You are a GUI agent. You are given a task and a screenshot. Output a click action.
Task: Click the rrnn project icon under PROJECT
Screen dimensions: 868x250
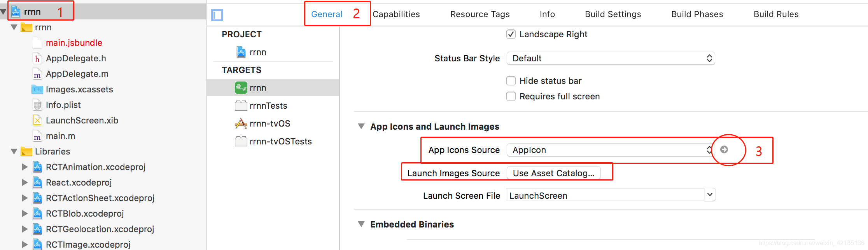241,52
